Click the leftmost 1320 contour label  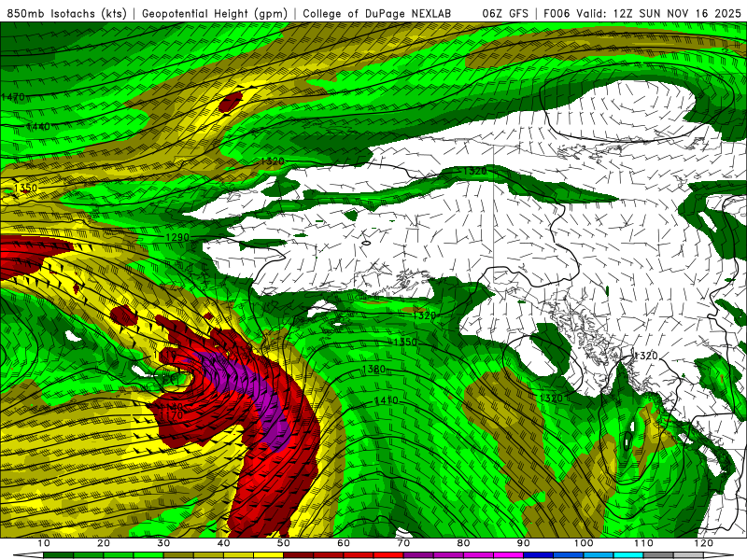273,161
